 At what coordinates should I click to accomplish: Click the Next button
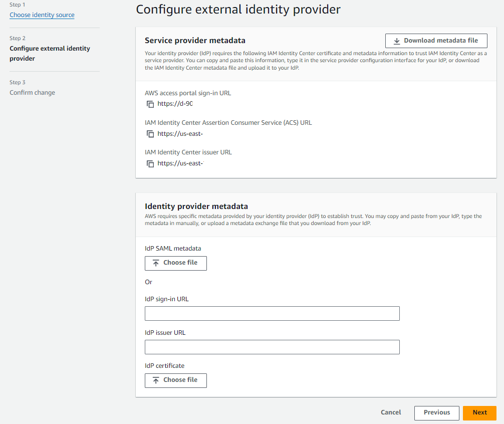click(479, 413)
